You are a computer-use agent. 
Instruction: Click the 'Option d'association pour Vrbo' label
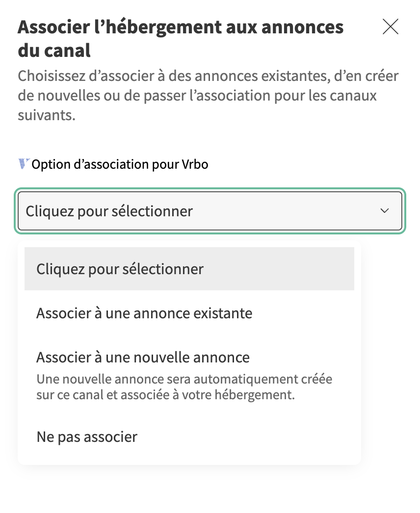119,164
